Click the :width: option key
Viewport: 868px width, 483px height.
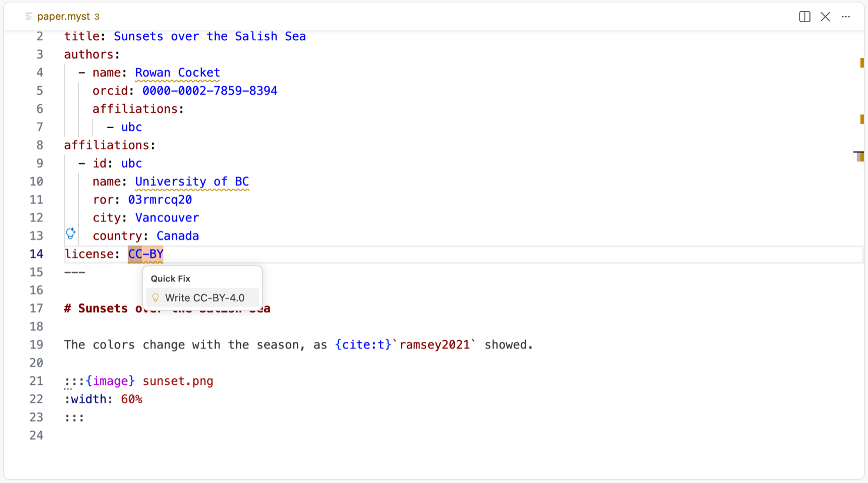[88, 399]
